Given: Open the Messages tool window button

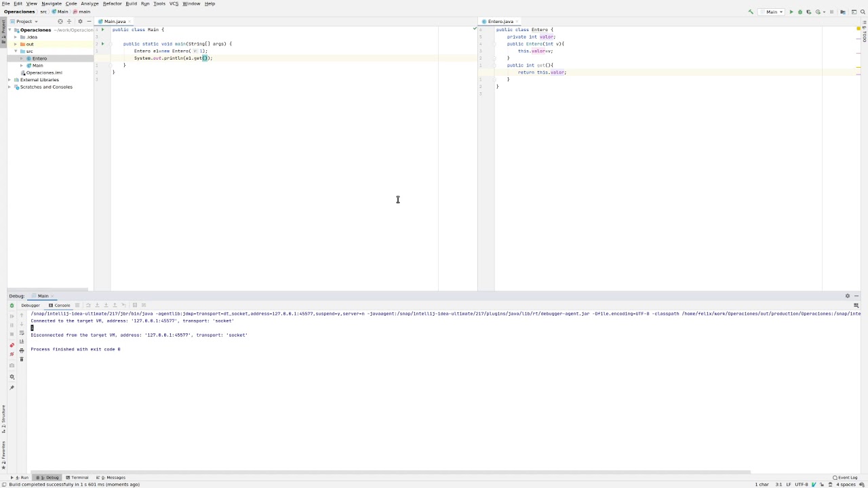Looking at the screenshot, I should pyautogui.click(x=111, y=478).
